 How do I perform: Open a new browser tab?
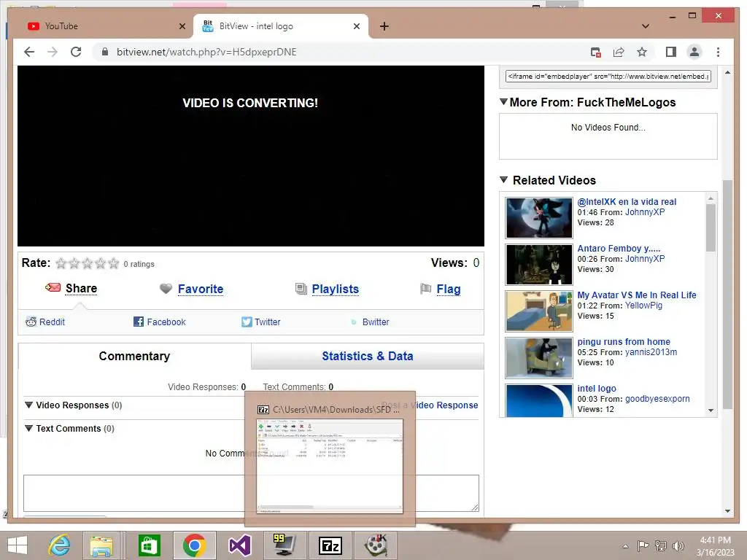(x=384, y=26)
